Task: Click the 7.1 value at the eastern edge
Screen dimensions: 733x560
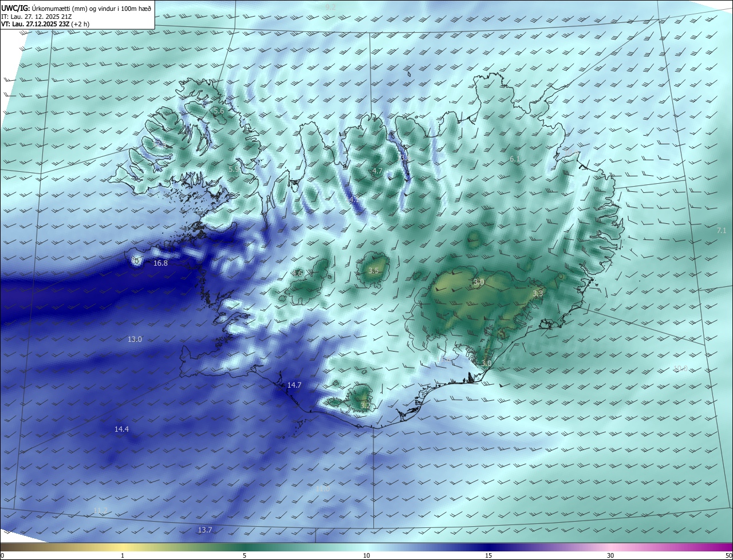Action: pyautogui.click(x=722, y=231)
